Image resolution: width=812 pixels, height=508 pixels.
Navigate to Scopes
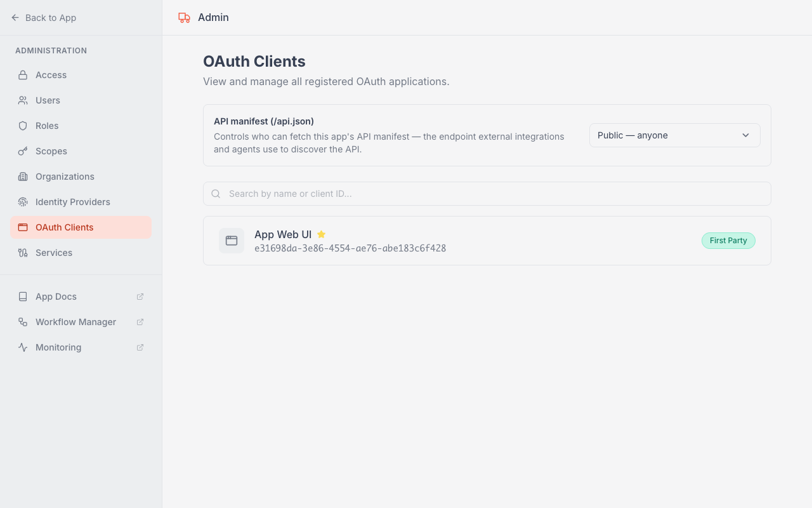pos(81,151)
